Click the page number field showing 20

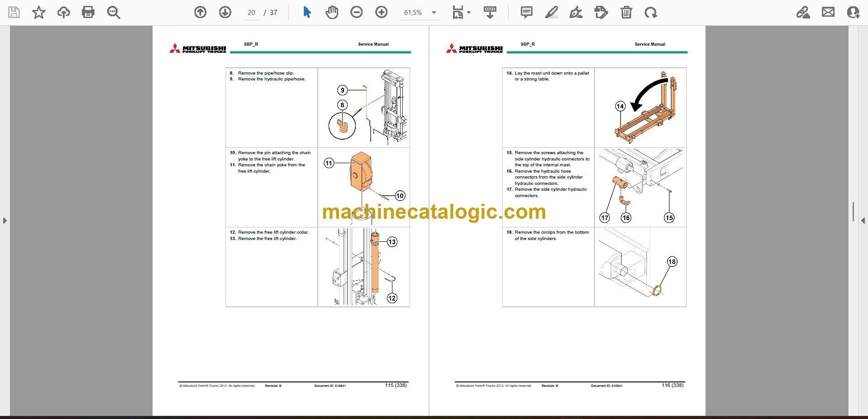pos(251,13)
